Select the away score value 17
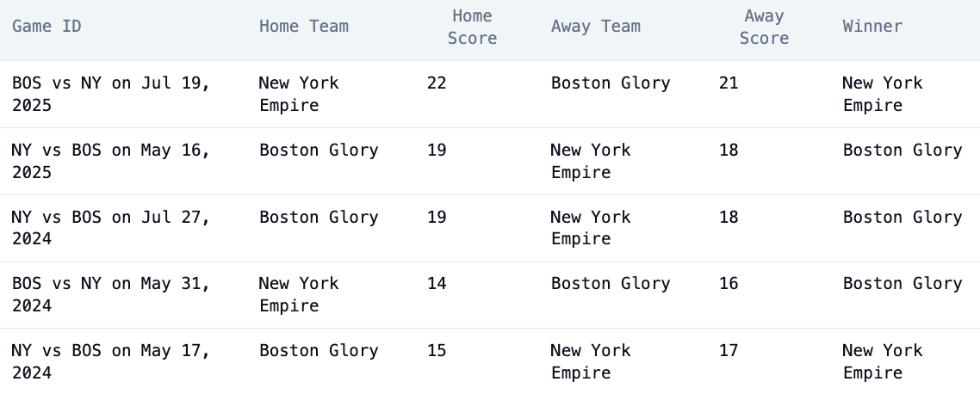Image resolution: width=980 pixels, height=394 pixels. (729, 351)
